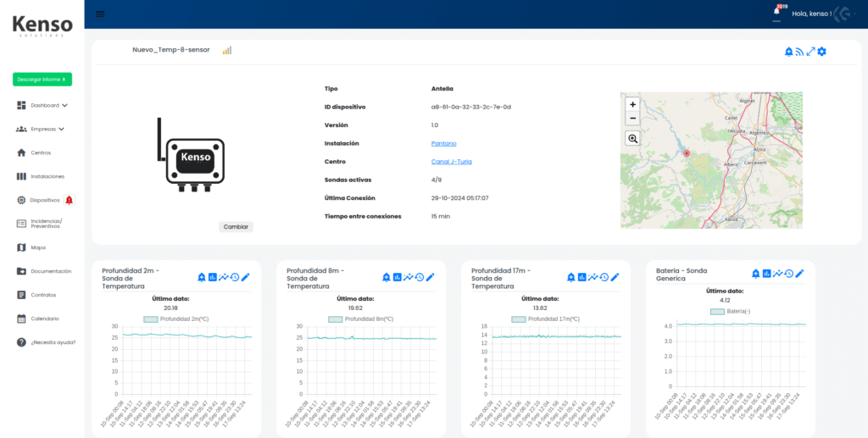Screen dimensions: 868x438
Task: Open the trend line view for Profundidad 17m
Action: pos(593,277)
